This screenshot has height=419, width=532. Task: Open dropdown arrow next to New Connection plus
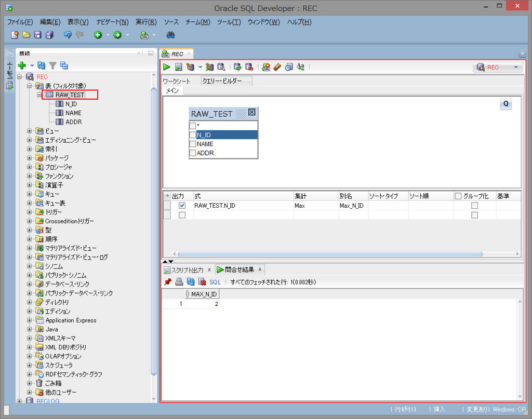(x=32, y=65)
